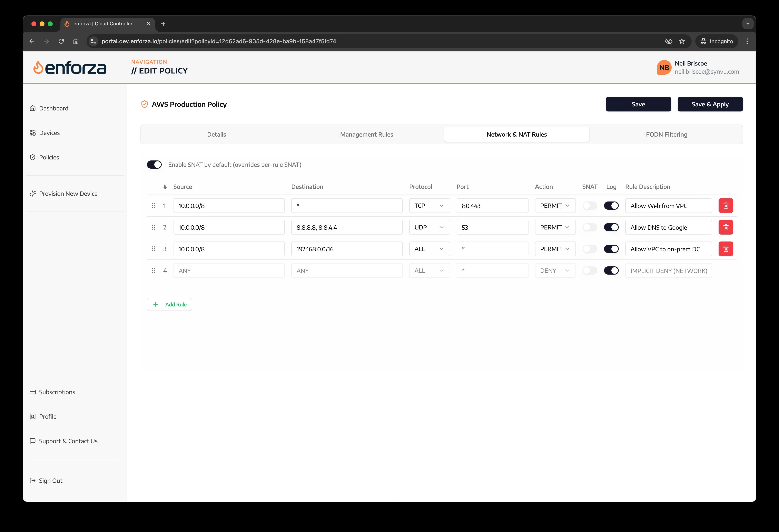Delete rule 2 with the trash icon
The width and height of the screenshot is (779, 532).
click(x=726, y=227)
